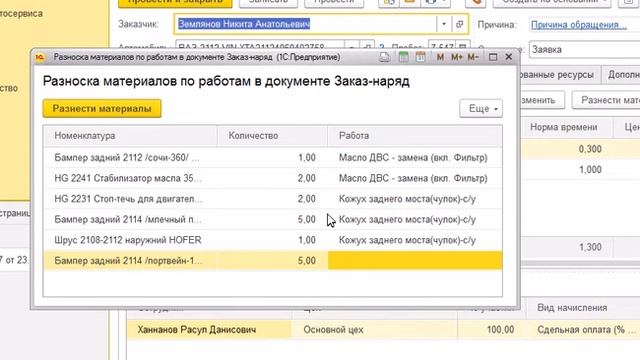Click the Вид начисления column header

[583, 308]
